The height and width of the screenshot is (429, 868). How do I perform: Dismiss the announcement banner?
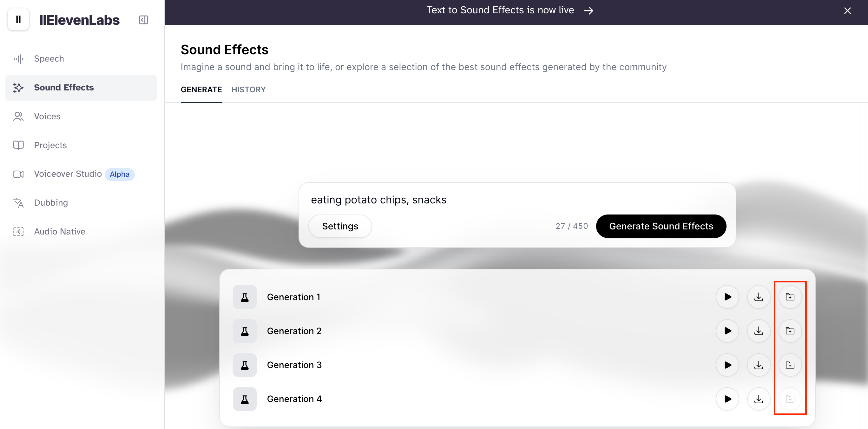pos(847,10)
